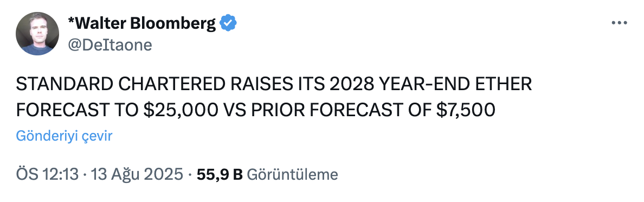Click the ÖS 12:13 post time
The image size is (644, 202).
pyautogui.click(x=47, y=175)
